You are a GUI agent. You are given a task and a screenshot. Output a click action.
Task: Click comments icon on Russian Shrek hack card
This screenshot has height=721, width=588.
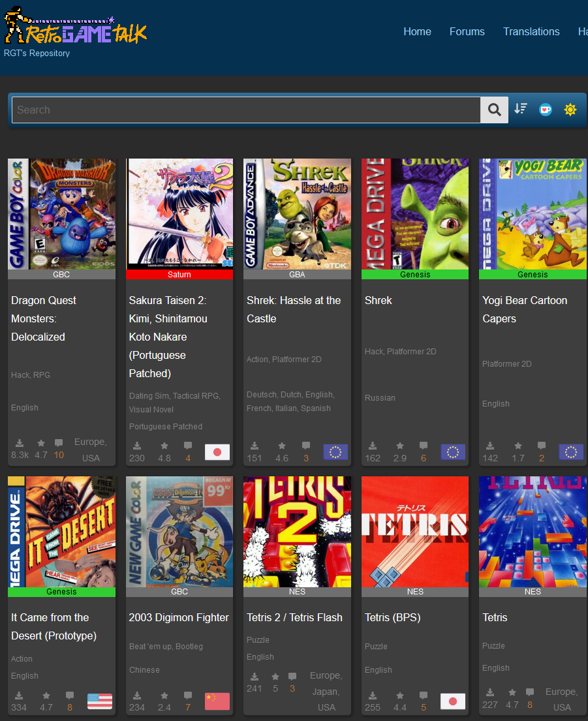coord(424,446)
